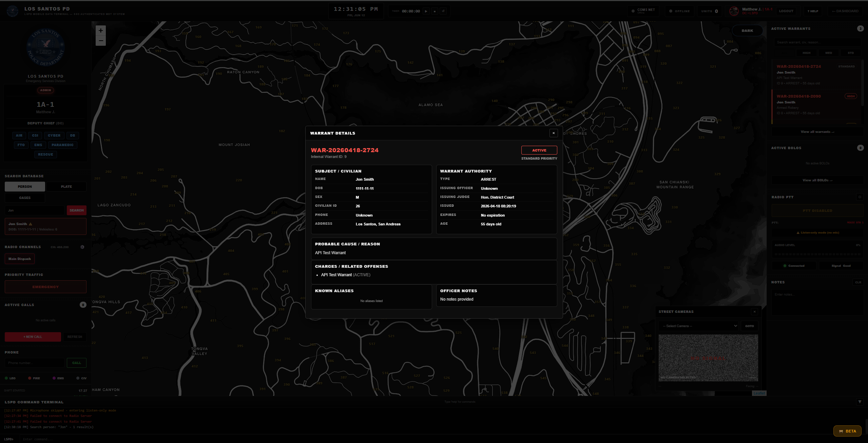The height and width of the screenshot is (443, 868).
Task: Log out with the LOGOUT button
Action: (786, 11)
